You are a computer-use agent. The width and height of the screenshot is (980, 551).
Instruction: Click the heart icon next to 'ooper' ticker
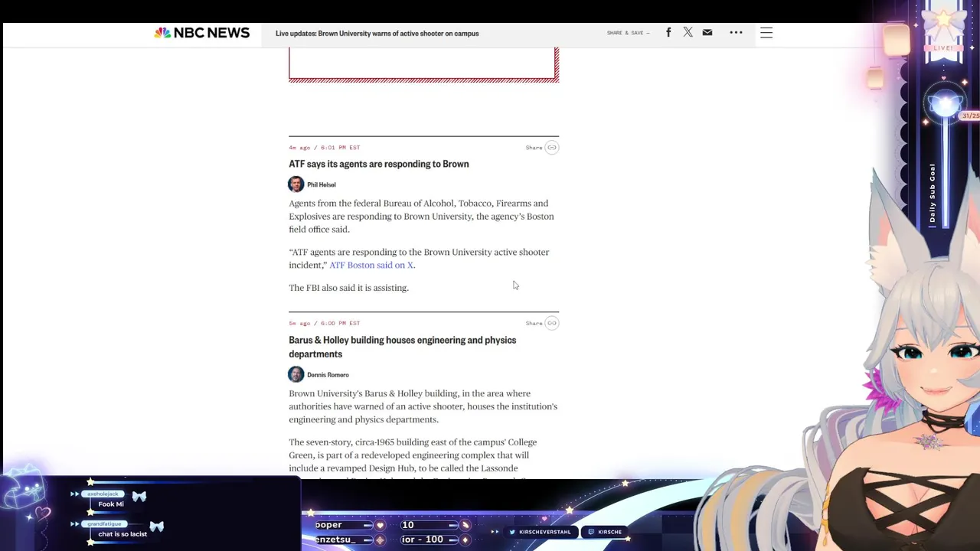coord(380,525)
